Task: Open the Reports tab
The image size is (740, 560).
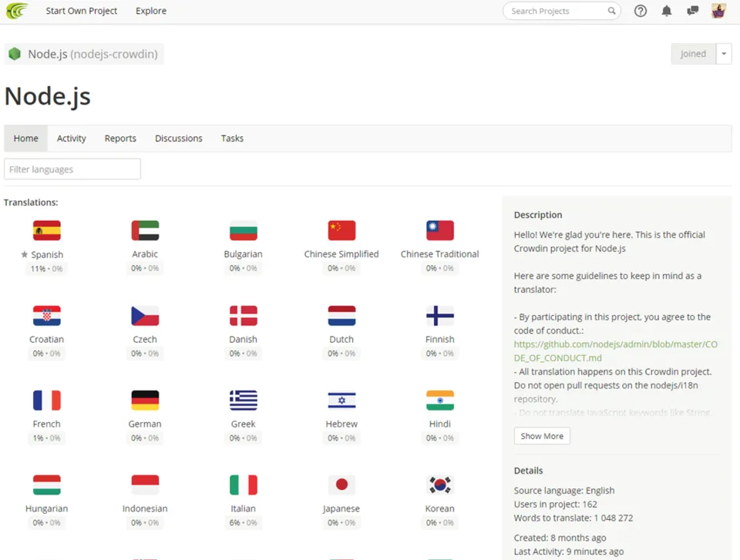Action: pos(120,138)
